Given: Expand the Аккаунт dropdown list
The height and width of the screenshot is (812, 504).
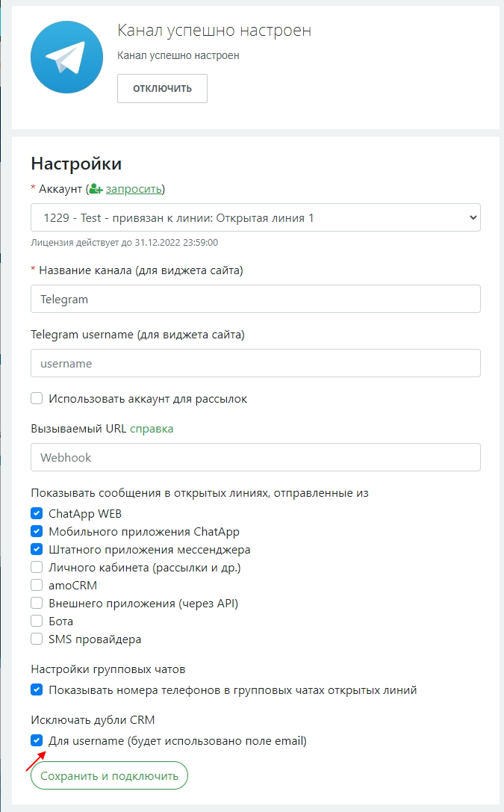Looking at the screenshot, I should (x=255, y=217).
